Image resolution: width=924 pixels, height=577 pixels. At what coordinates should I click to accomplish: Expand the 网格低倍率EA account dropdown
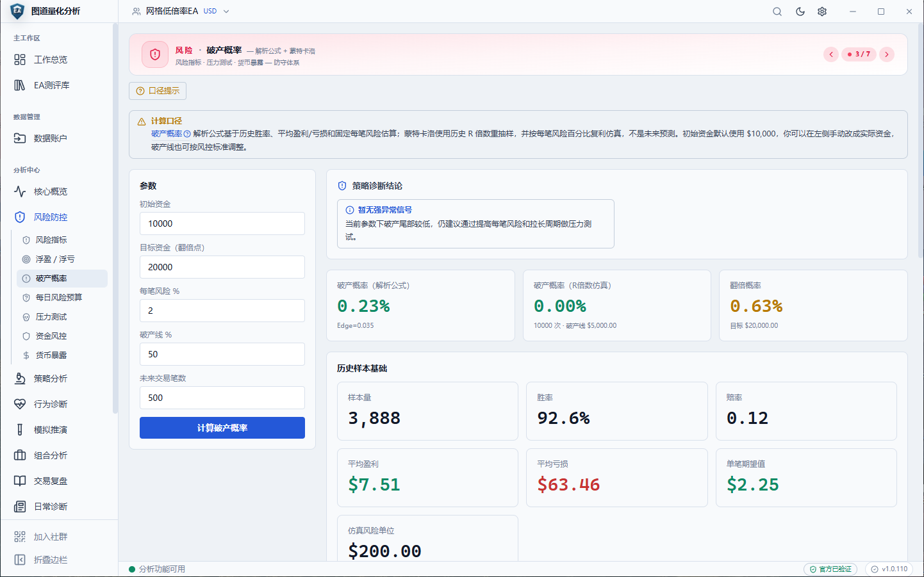click(181, 12)
